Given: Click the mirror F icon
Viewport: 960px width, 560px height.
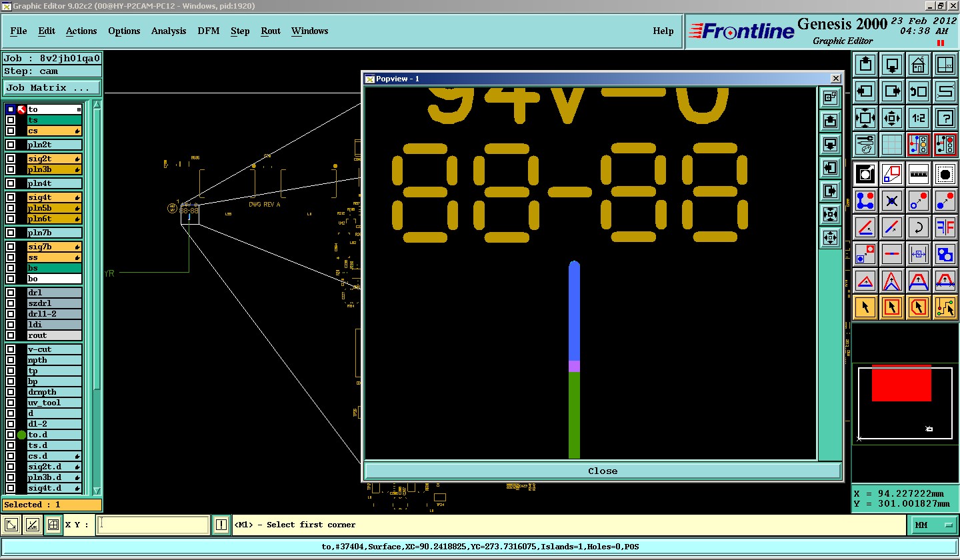Looking at the screenshot, I should [945, 227].
